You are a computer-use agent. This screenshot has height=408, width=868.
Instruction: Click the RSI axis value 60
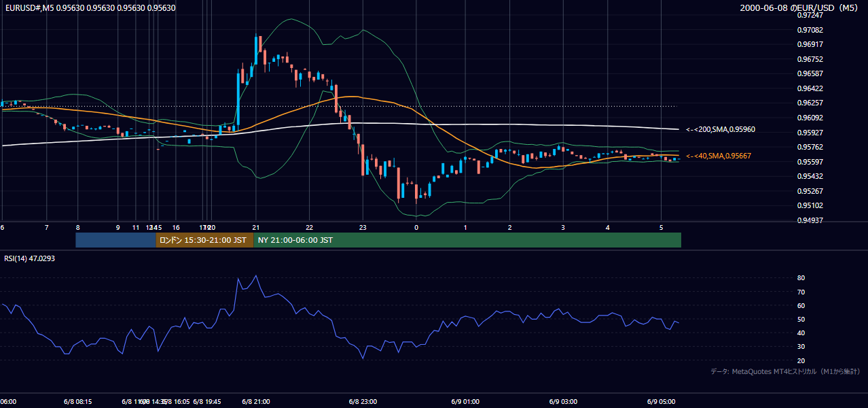click(x=801, y=305)
